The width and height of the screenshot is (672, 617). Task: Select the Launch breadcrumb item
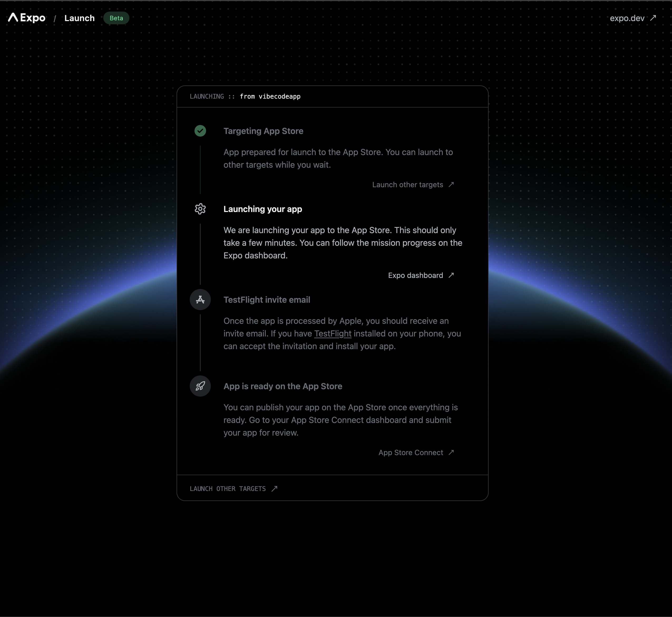click(x=79, y=18)
